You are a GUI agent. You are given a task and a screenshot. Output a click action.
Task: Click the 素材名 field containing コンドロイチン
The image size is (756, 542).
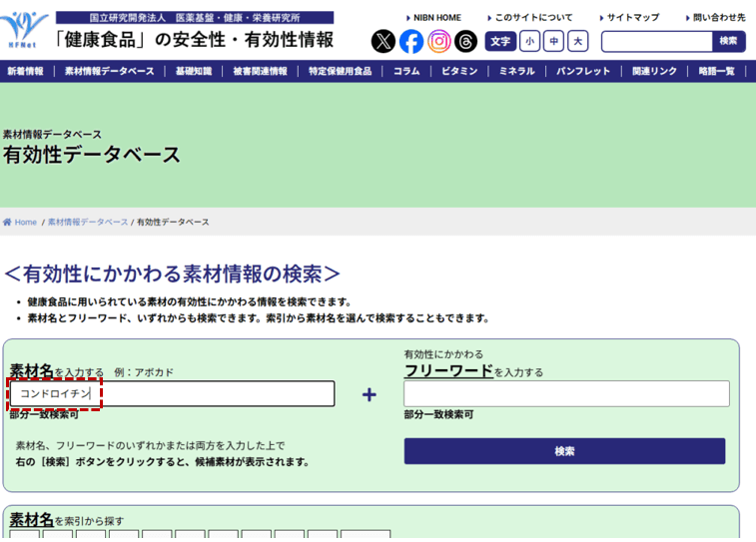(172, 394)
